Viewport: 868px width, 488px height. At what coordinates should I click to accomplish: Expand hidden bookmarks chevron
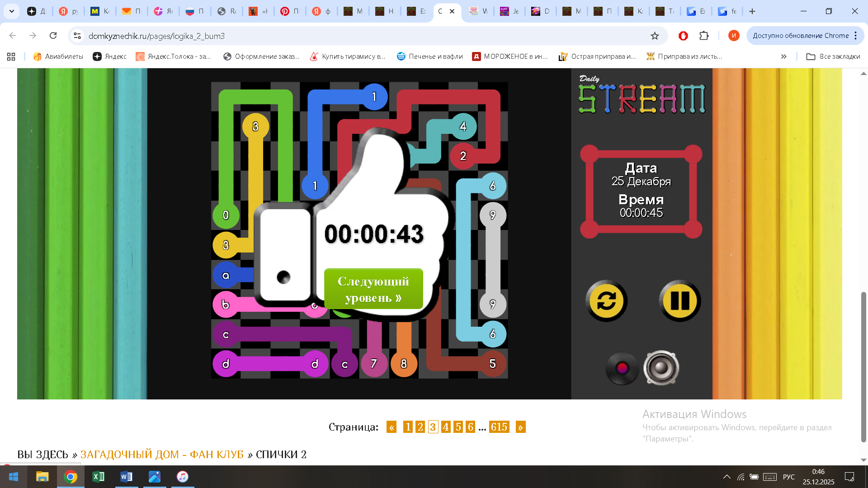click(x=783, y=56)
